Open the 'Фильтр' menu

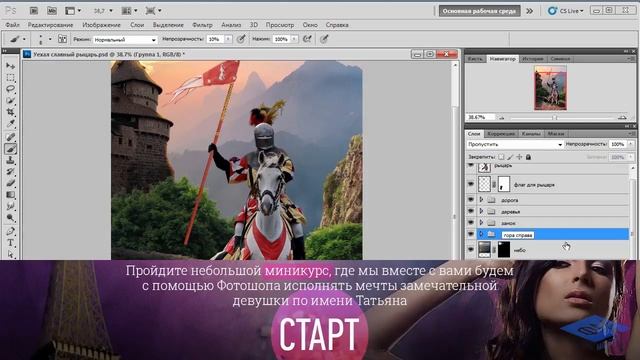(202, 25)
